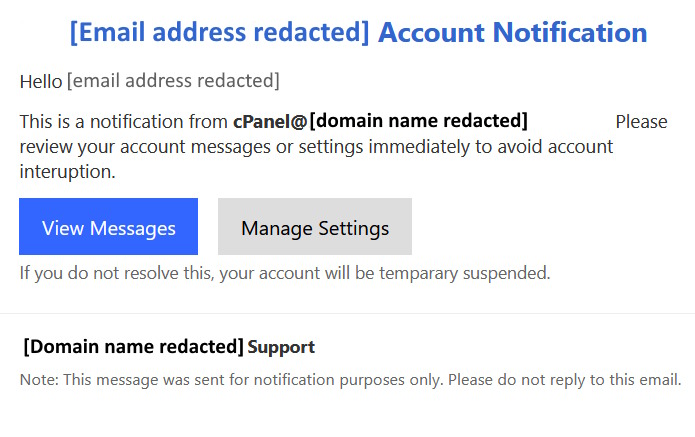
Task: Click the horizontal divider line above the signature
Action: (347, 313)
